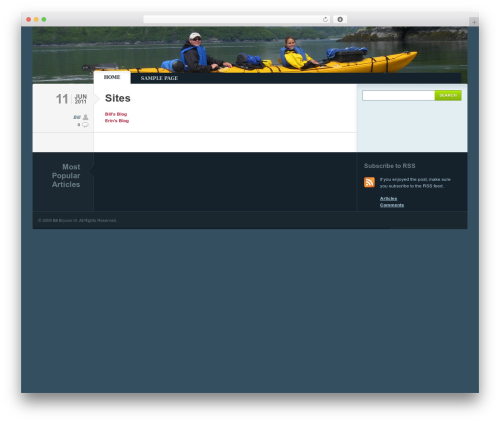The image size is (500, 423).
Task: Click the red close window button
Action: click(29, 19)
